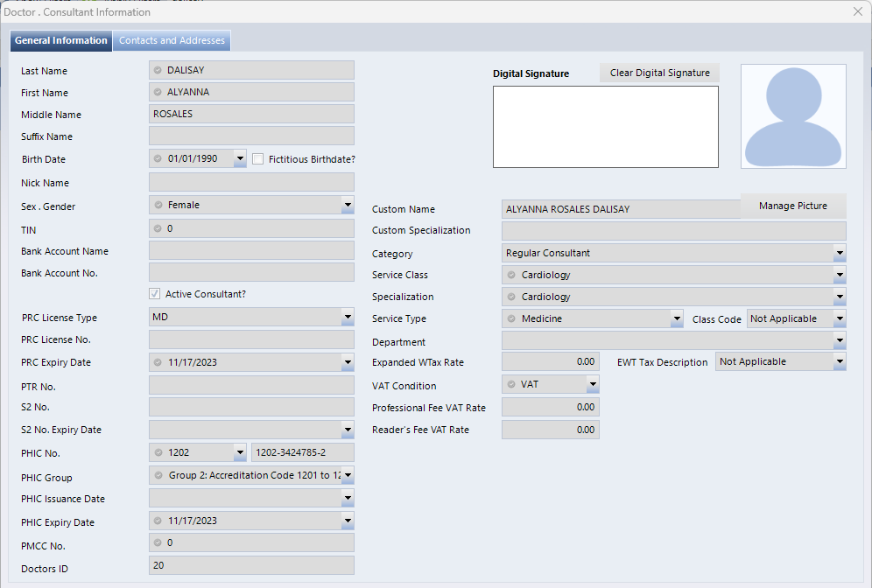872x588 pixels.
Task: Open the Service Type dropdown
Action: coord(677,318)
